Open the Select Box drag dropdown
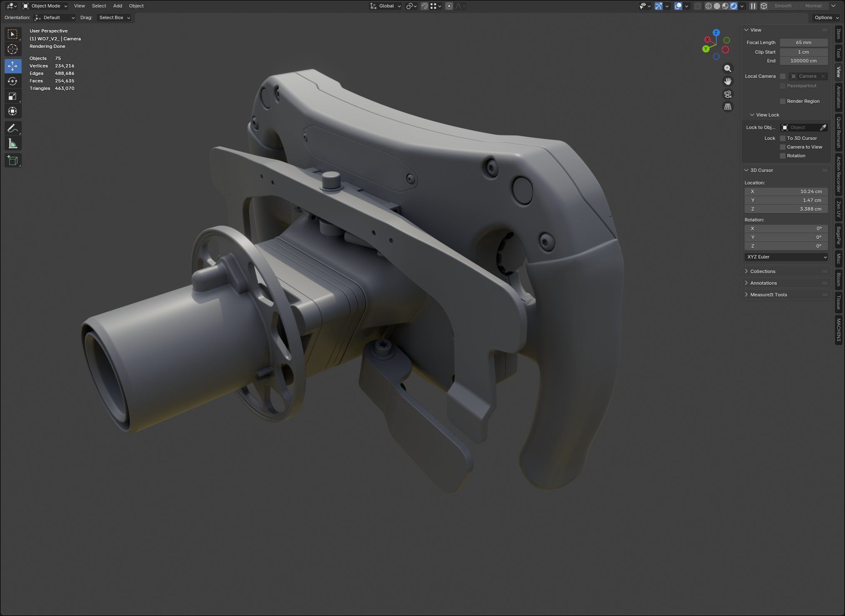The image size is (845, 616). (x=114, y=17)
